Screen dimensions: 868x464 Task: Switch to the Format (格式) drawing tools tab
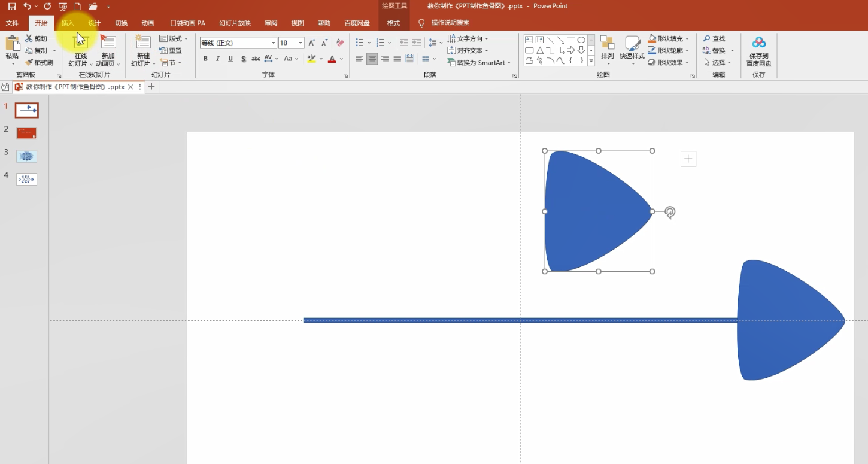tap(393, 23)
